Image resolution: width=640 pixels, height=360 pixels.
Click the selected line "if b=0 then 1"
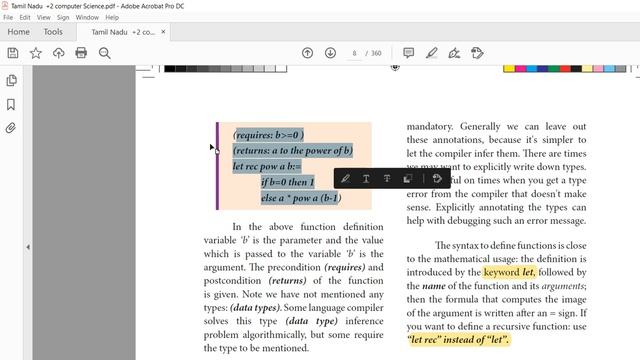288,182
